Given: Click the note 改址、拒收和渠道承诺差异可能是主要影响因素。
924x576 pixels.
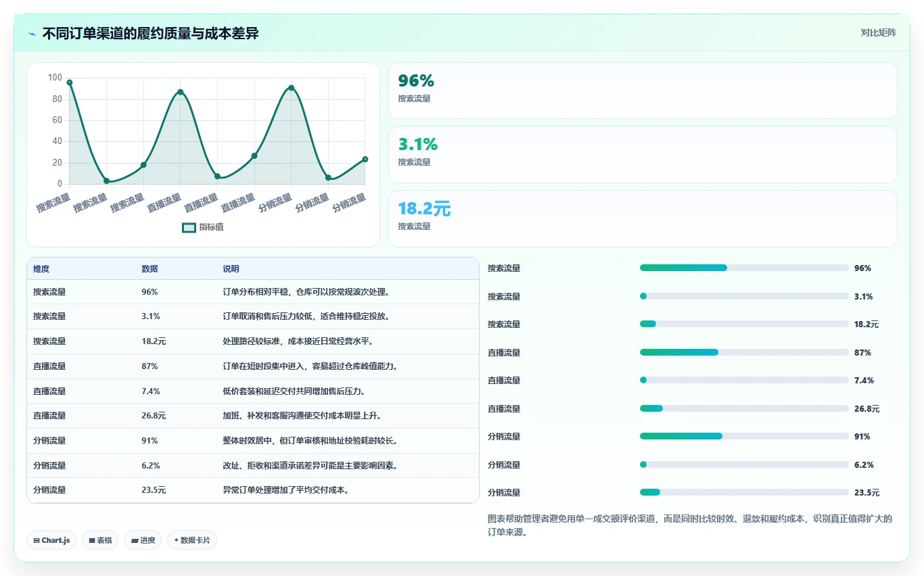Looking at the screenshot, I should pyautogui.click(x=312, y=466).
